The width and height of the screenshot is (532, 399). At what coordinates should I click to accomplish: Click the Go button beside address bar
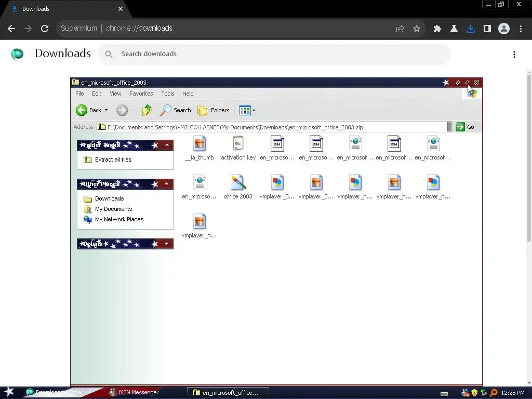465,127
